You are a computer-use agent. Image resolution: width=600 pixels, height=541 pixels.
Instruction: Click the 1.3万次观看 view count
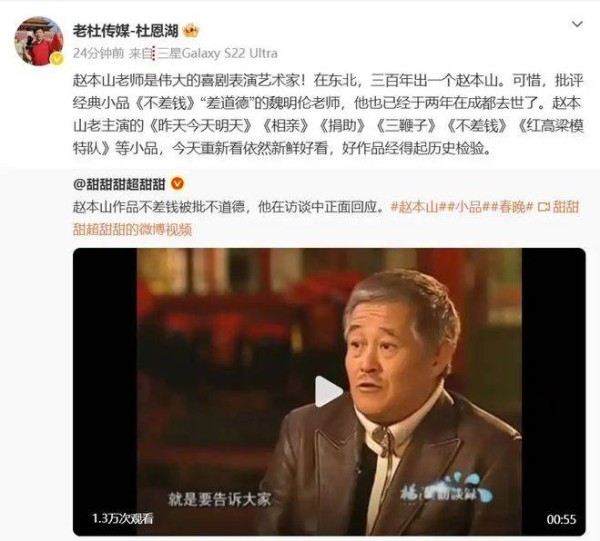(x=122, y=518)
